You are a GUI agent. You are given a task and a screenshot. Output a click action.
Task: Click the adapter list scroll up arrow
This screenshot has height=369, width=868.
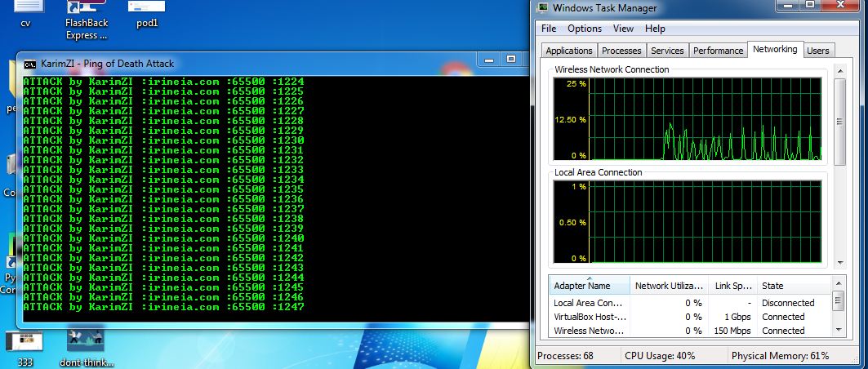pyautogui.click(x=838, y=282)
